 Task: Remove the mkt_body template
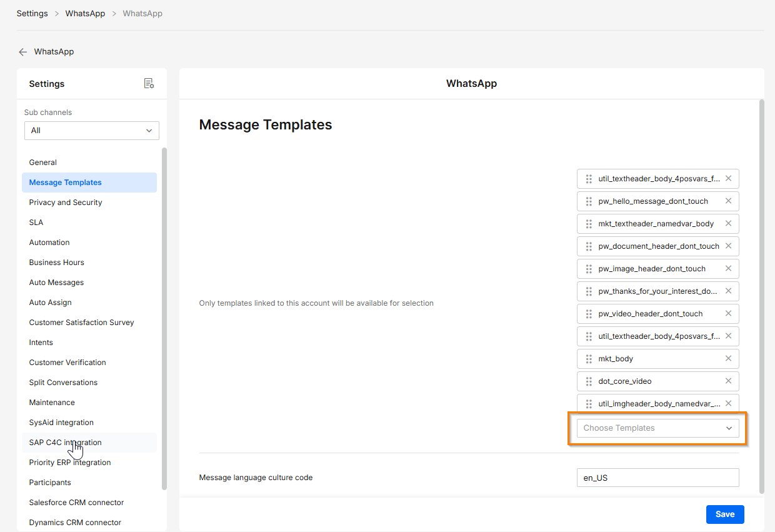pos(728,359)
